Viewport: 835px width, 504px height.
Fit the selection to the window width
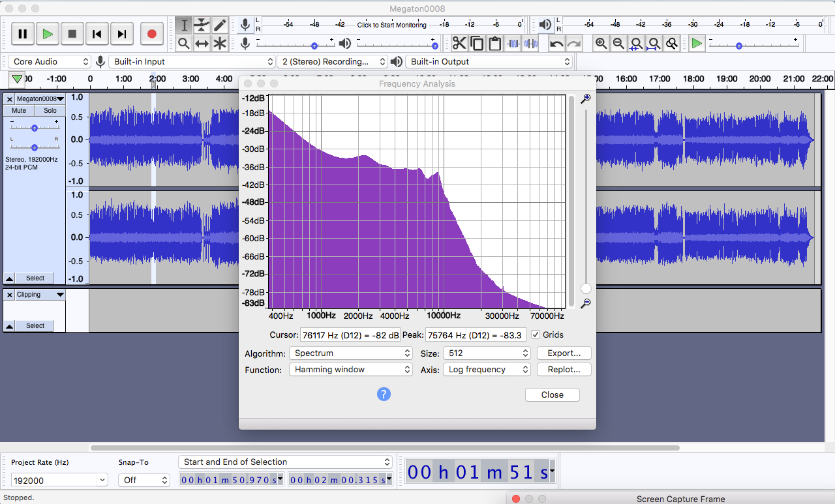[636, 44]
